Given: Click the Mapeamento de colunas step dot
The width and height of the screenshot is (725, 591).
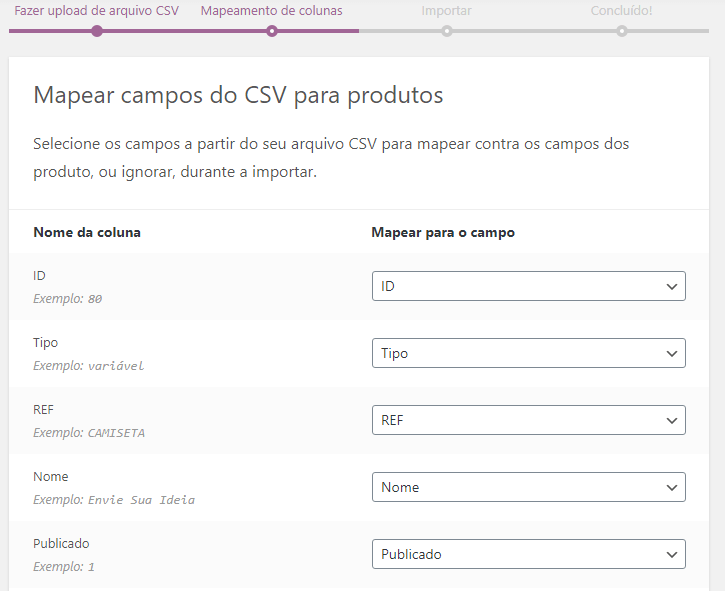Looking at the screenshot, I should 272,31.
